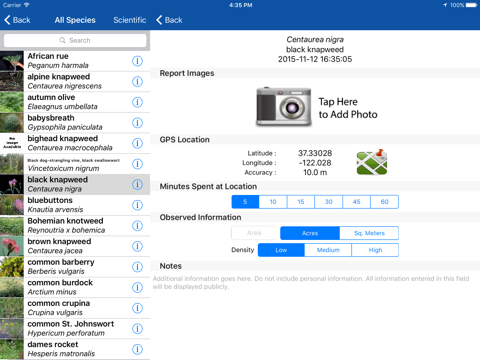Viewport: 480px width, 360px height.
Task: Click latitude value 37.33028
Action: coord(315,153)
